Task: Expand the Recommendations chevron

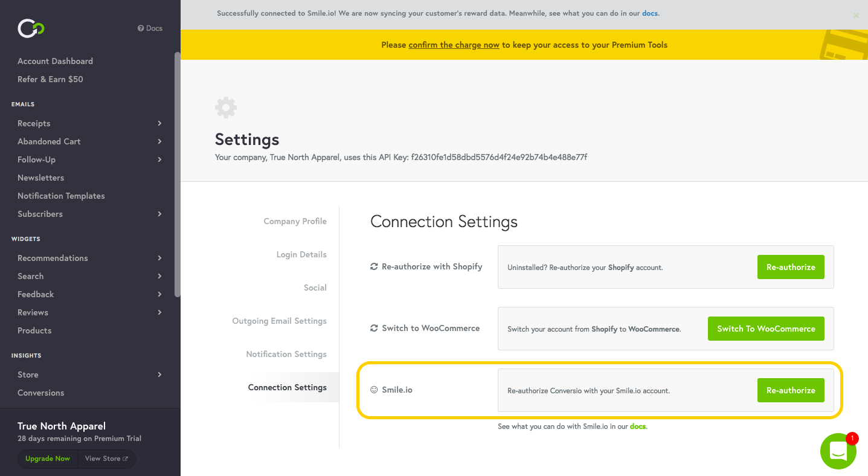Action: tap(159, 258)
